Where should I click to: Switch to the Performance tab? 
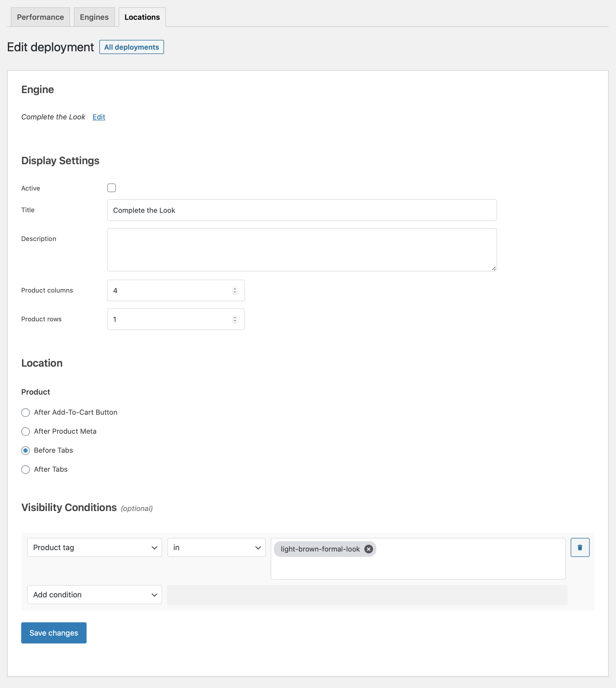40,17
